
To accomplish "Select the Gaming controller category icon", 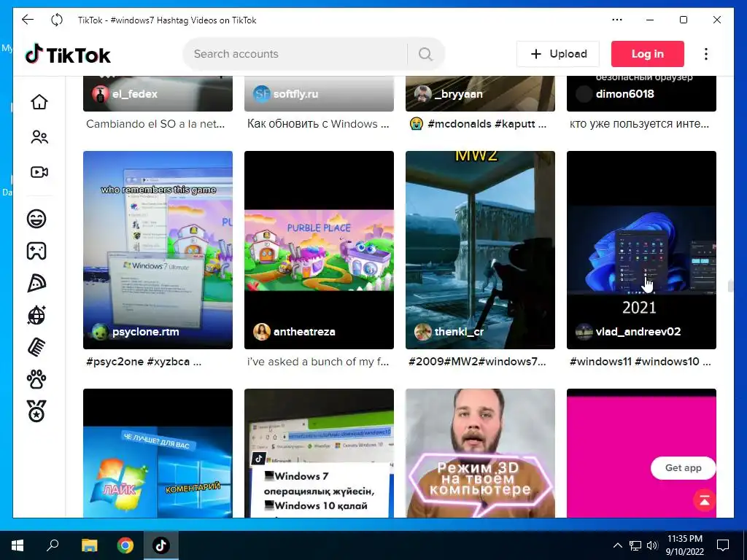I will [x=36, y=251].
